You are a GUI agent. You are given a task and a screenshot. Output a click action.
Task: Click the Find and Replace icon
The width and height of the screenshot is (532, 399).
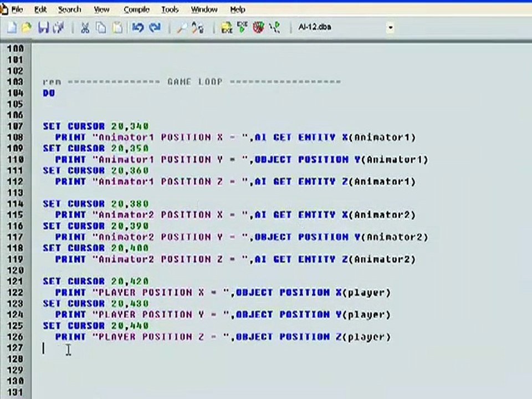pos(198,28)
